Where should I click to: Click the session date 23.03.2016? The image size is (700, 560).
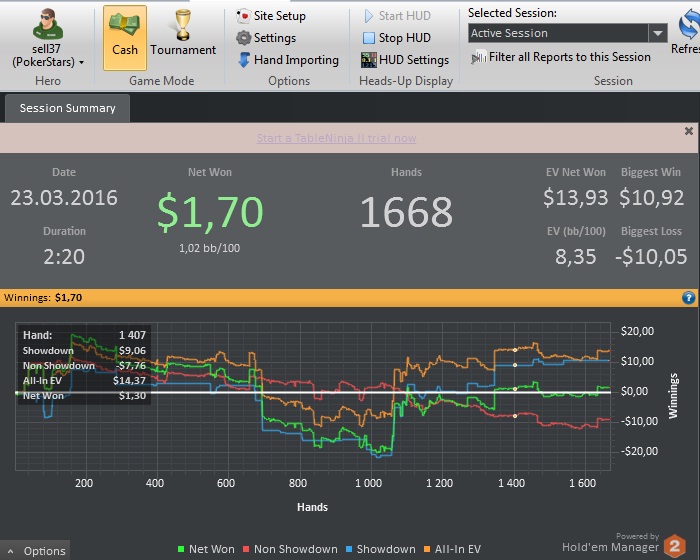(x=64, y=198)
